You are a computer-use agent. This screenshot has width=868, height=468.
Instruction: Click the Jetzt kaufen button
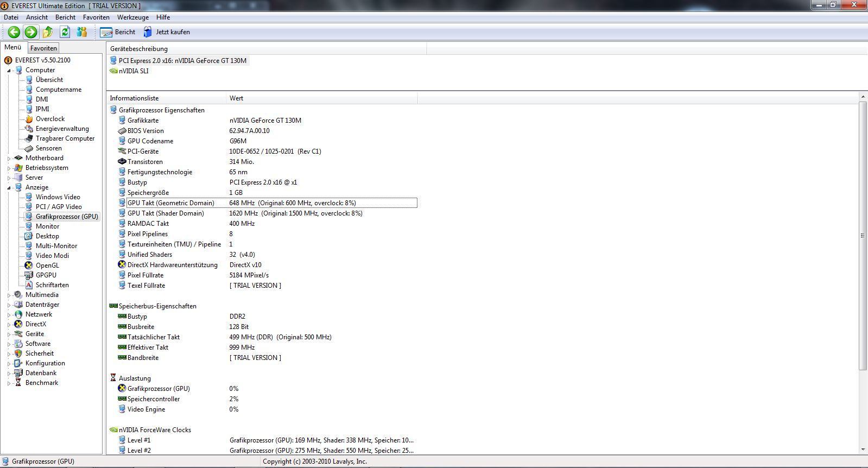[x=167, y=32]
